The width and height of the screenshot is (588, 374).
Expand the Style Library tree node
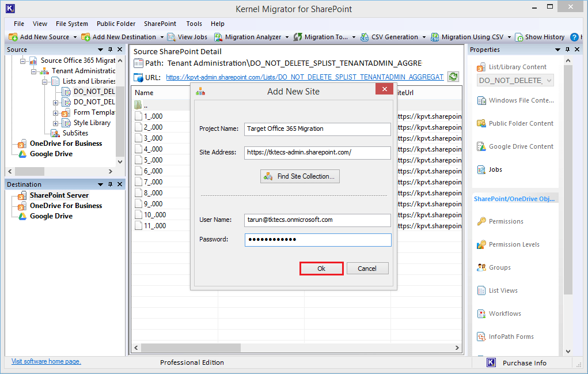[55, 123]
